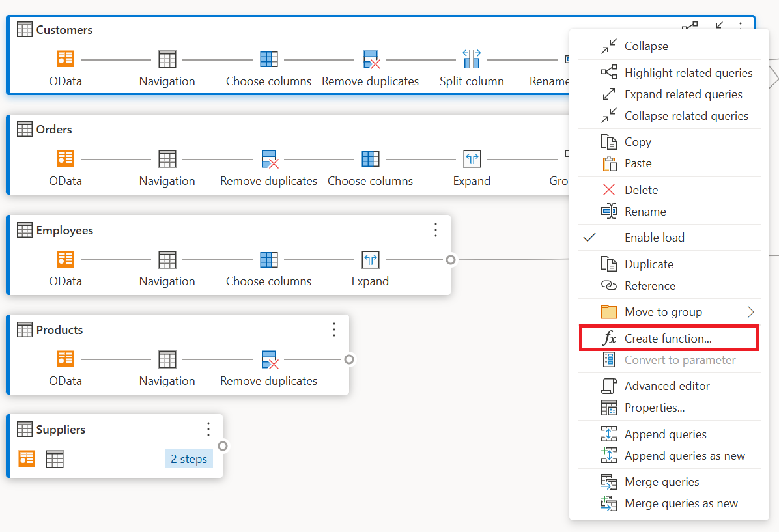This screenshot has height=532, width=779.
Task: Click the collapse arrow icon on Customers header
Action: coord(719,25)
